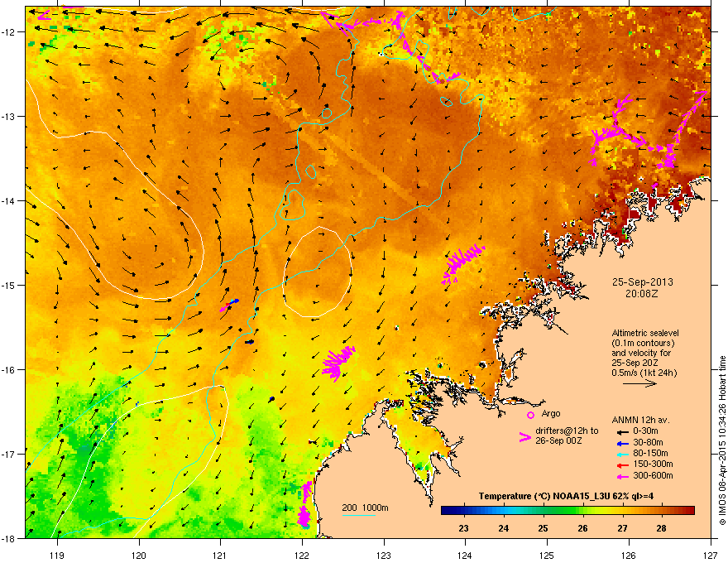The width and height of the screenshot is (728, 563).
Task: Click the magenta drifter fan near 122.5E 15.9S
Action: click(338, 363)
